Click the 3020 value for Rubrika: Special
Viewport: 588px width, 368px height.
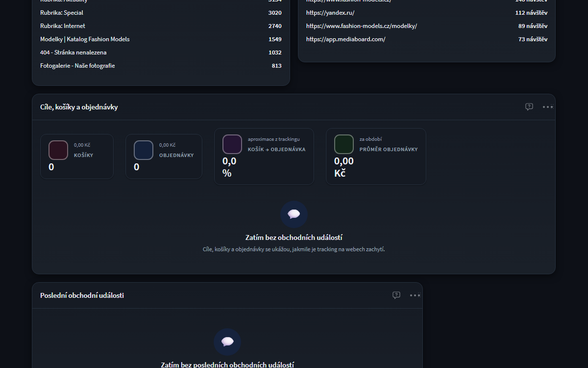[x=275, y=13]
